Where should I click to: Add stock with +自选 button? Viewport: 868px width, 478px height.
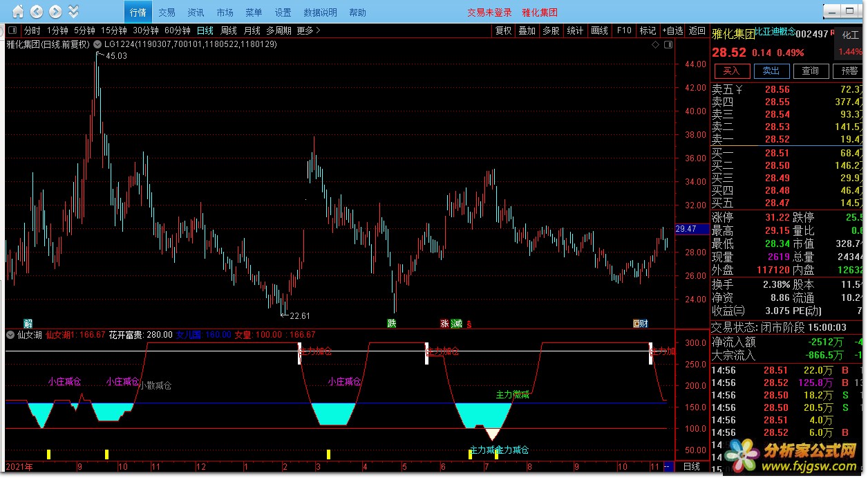673,30
